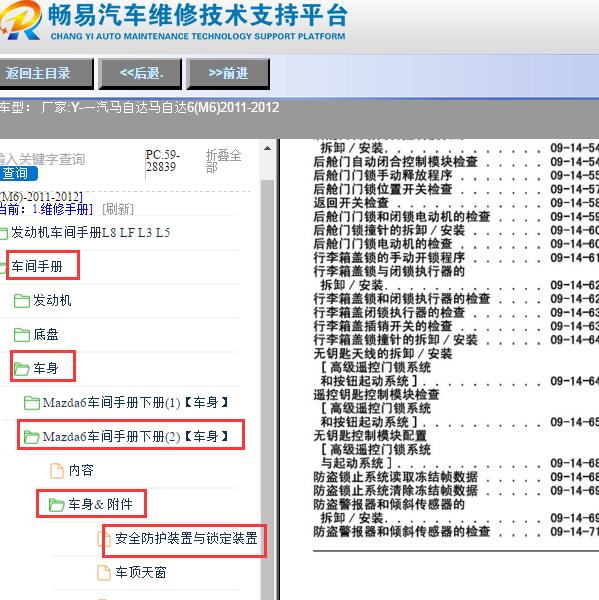Click 行李箱盖锁和闭锁执行器的检查 entry
599x600 pixels.
tap(402, 298)
